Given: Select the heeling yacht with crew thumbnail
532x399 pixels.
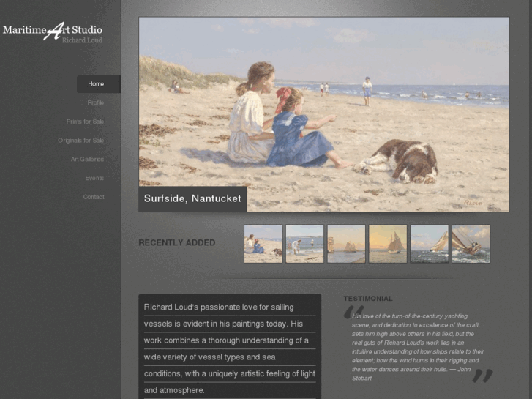Looking at the screenshot, I should [471, 244].
